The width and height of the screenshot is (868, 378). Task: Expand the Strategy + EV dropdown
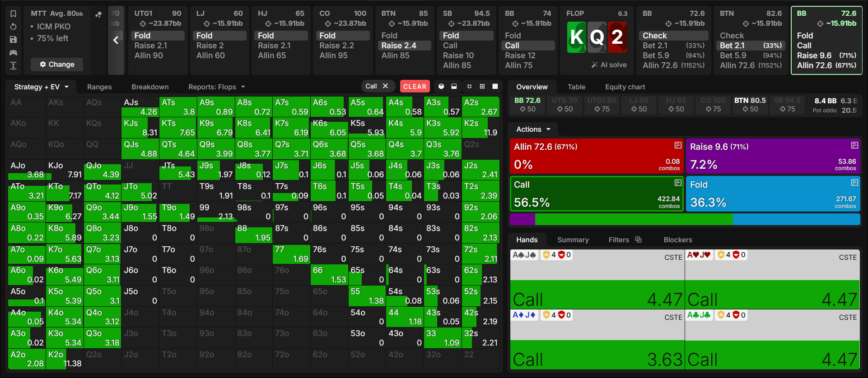click(x=42, y=87)
